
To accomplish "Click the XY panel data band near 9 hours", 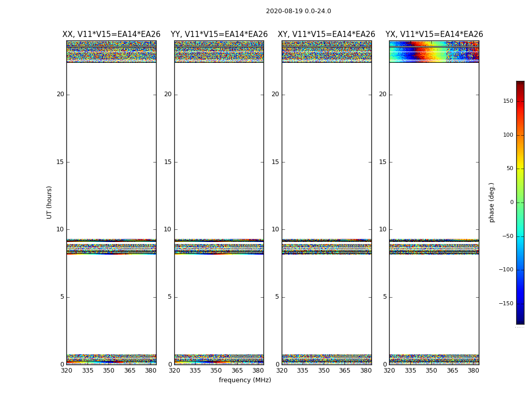I will 326,247.
